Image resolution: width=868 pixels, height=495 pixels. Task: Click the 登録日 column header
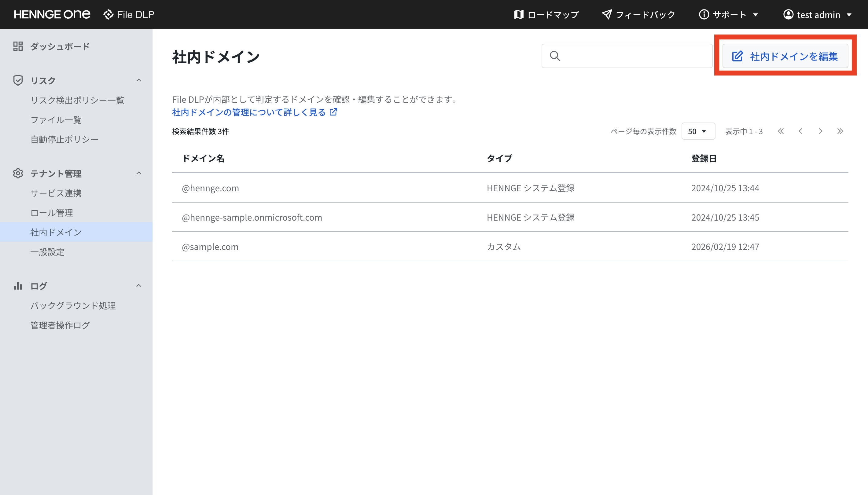[x=704, y=158]
